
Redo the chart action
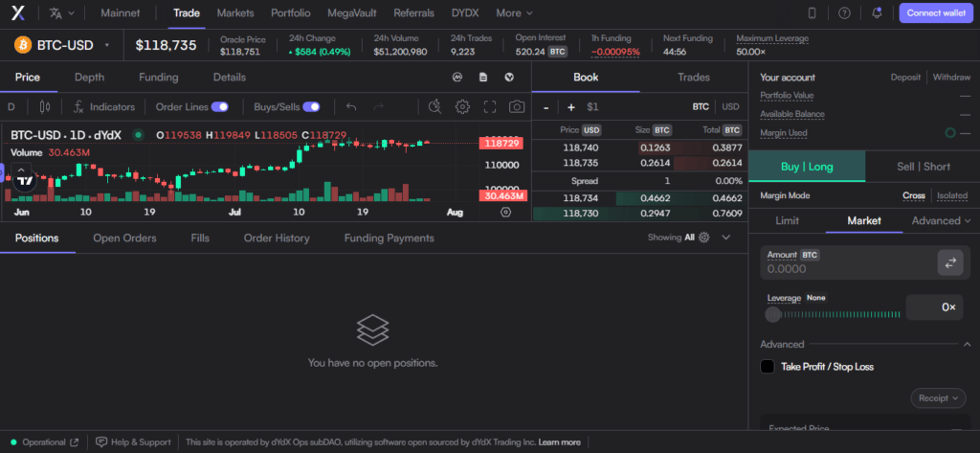378,107
